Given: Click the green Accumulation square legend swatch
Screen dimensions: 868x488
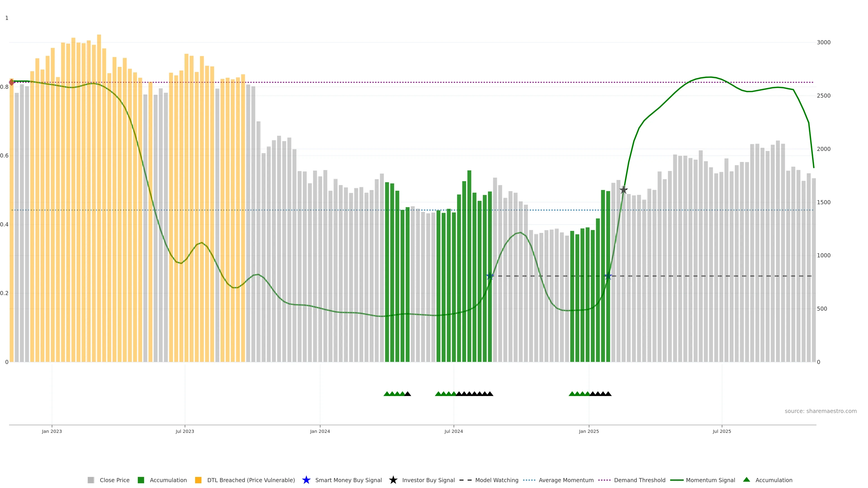Looking at the screenshot, I should tap(141, 480).
